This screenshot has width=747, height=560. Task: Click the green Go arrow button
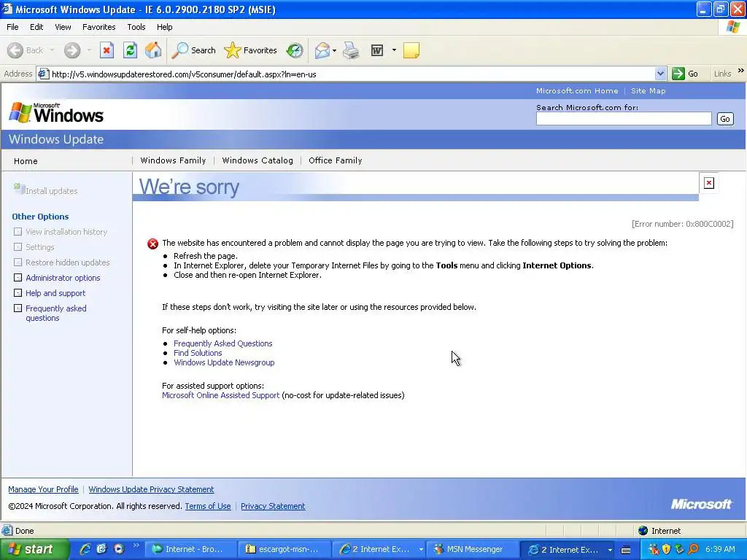click(x=678, y=74)
